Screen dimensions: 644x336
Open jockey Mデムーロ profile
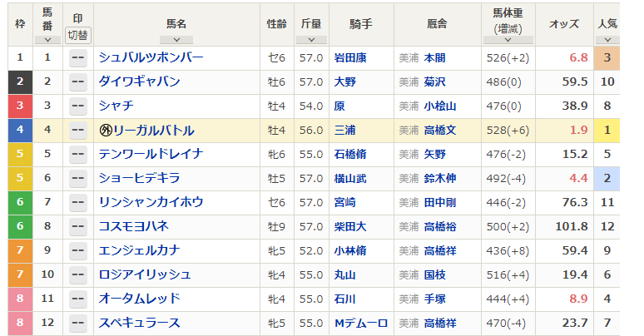click(x=361, y=323)
